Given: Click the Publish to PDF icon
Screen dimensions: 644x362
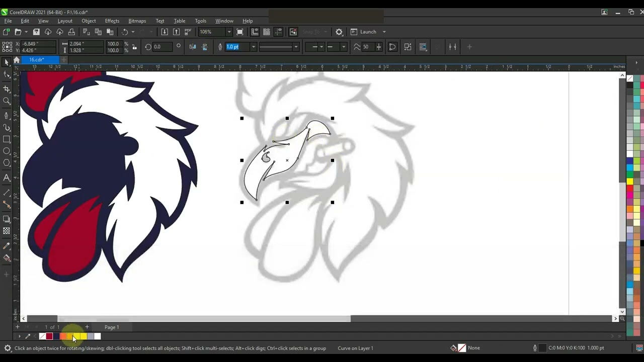Looking at the screenshot, I should click(x=188, y=32).
